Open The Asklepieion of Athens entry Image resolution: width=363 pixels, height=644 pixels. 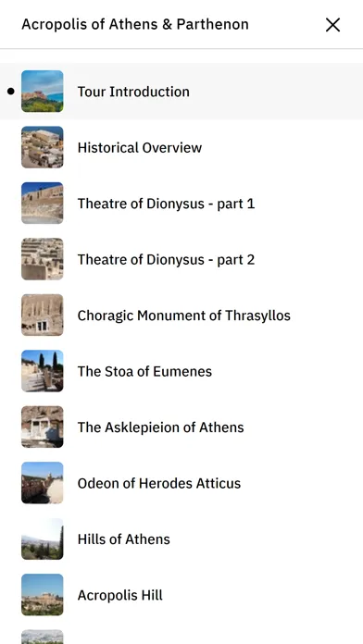coord(160,427)
